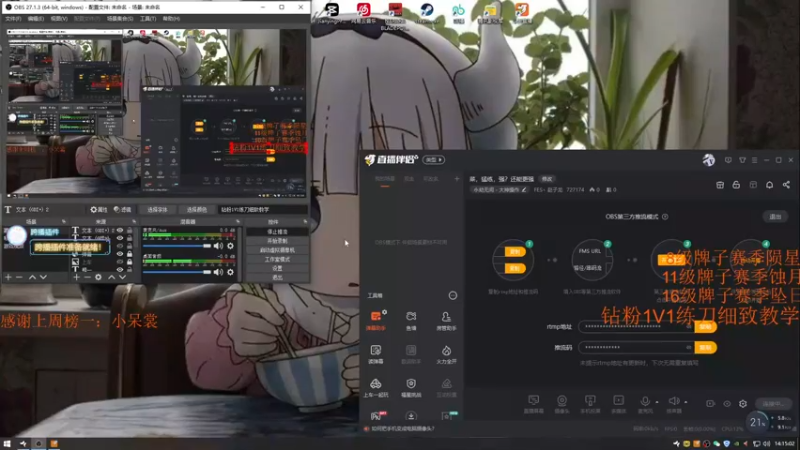Click 选择颜色 button in OBS
This screenshot has height=450, width=800.
pos(196,210)
